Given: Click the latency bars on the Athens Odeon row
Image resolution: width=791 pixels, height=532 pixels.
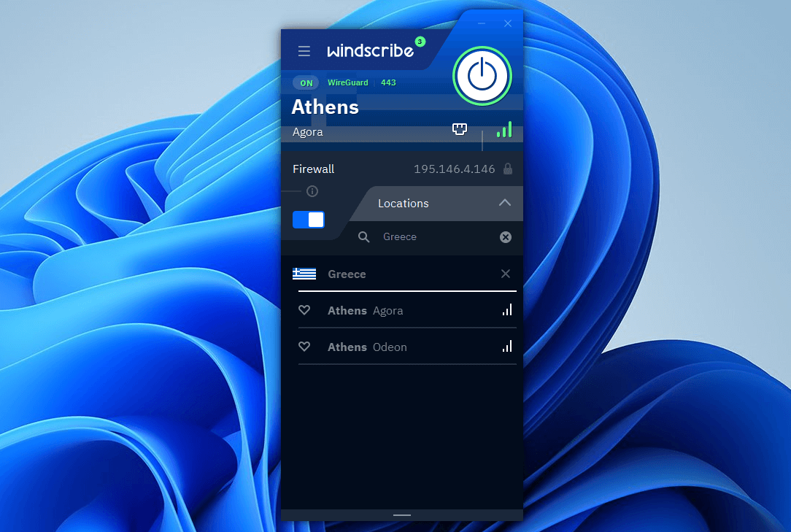Looking at the screenshot, I should pos(507,347).
